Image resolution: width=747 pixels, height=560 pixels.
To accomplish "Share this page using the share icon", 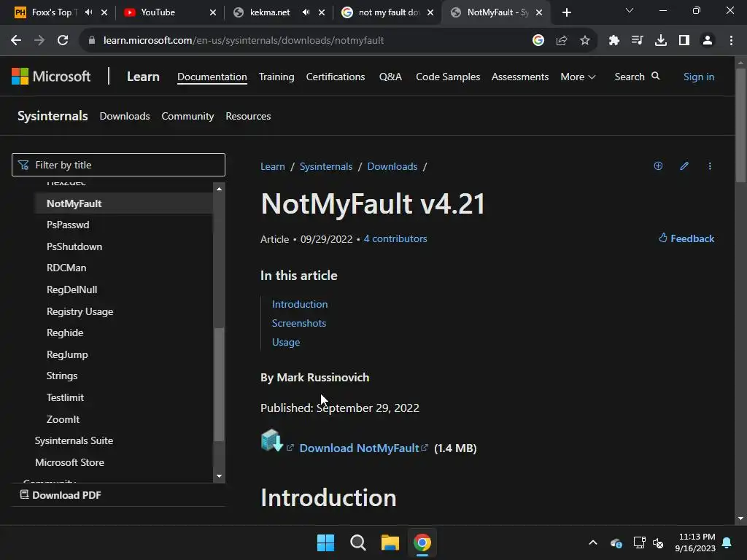I will pyautogui.click(x=562, y=41).
